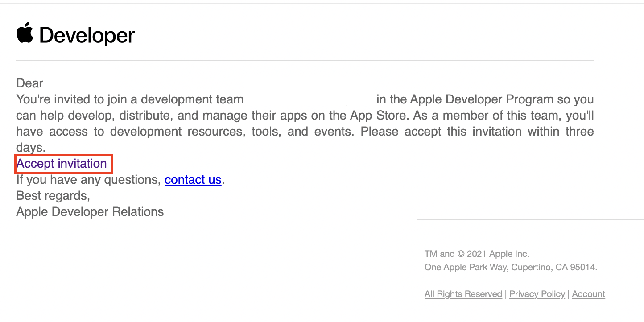Click the Accept invitation link
This screenshot has width=644, height=322.
(x=62, y=164)
